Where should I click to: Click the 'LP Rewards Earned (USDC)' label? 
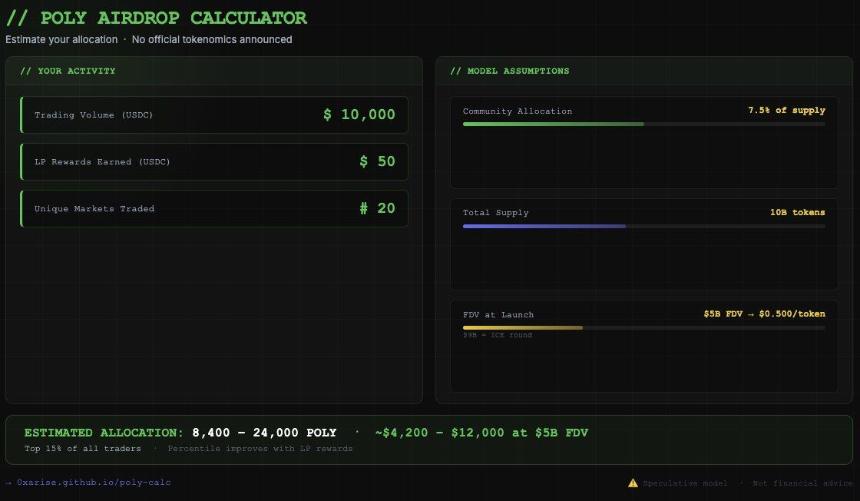click(102, 162)
